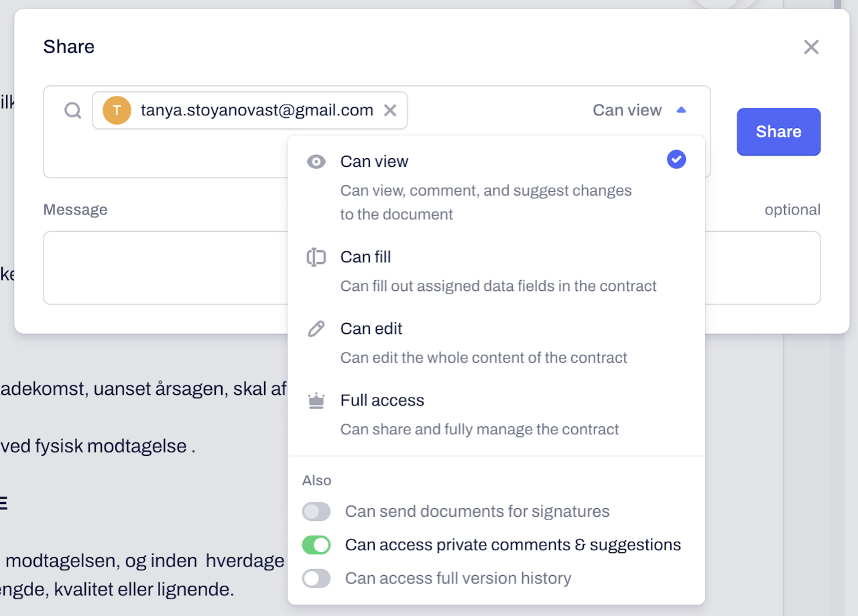
Task: Click the crown icon for Full access
Action: 316,401
